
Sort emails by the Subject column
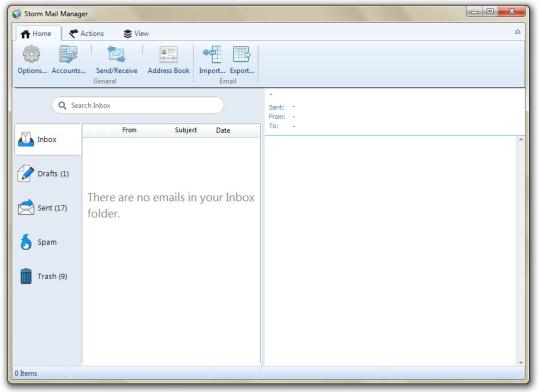[x=186, y=130]
